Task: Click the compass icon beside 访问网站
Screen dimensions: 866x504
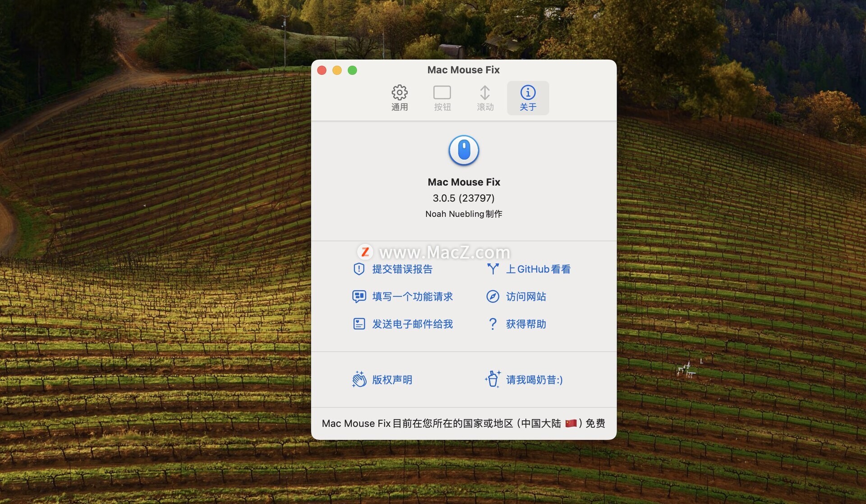Action: click(x=493, y=297)
